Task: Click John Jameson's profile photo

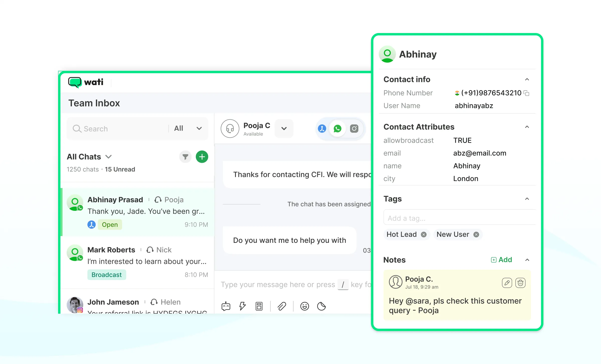Action: click(x=75, y=305)
